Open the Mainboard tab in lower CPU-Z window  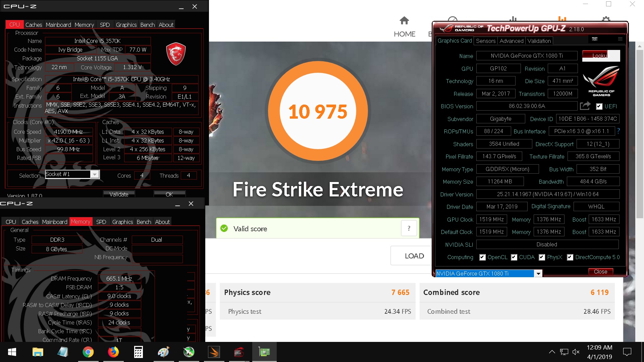coord(55,222)
